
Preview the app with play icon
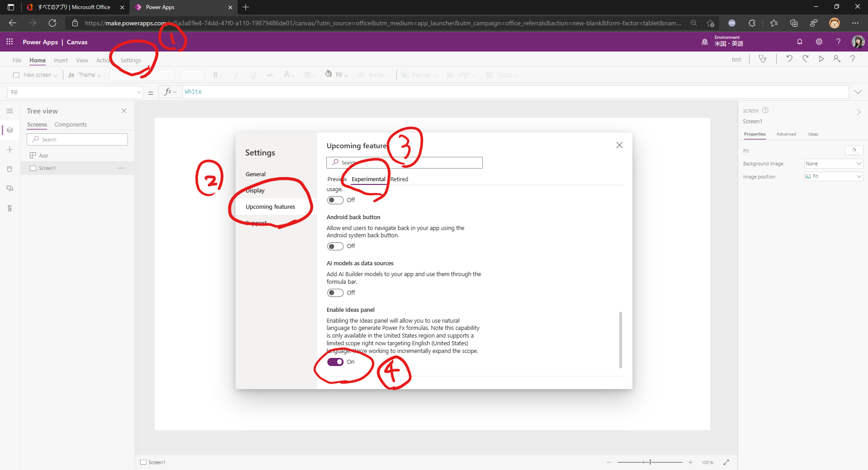(x=821, y=59)
